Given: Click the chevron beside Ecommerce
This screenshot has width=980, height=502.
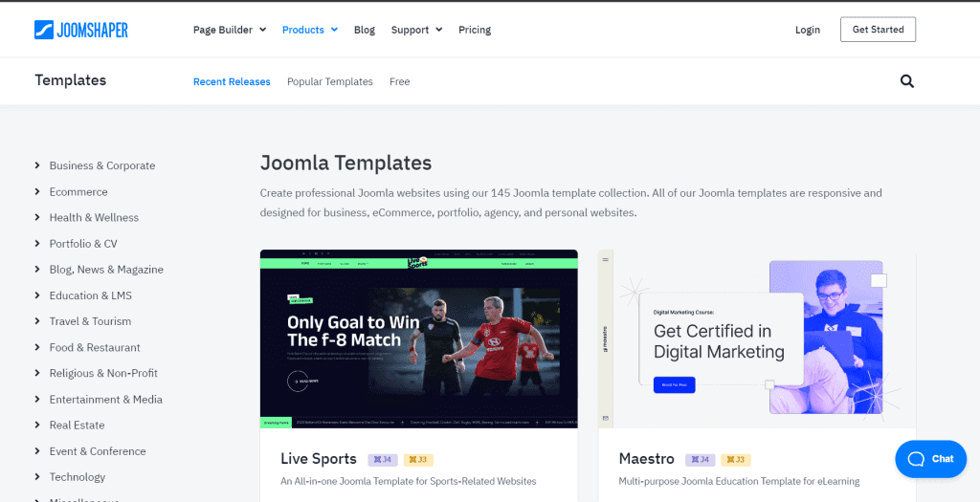Looking at the screenshot, I should pyautogui.click(x=37, y=191).
